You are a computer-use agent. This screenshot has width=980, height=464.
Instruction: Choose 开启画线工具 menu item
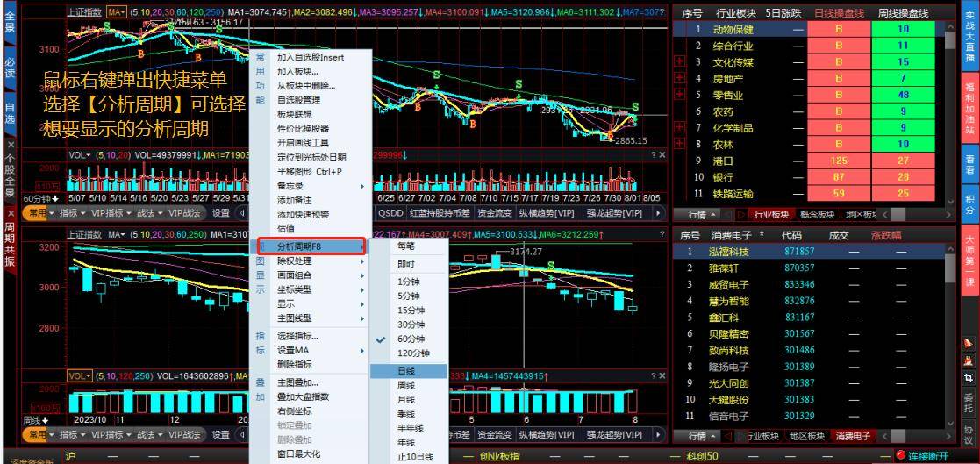304,142
